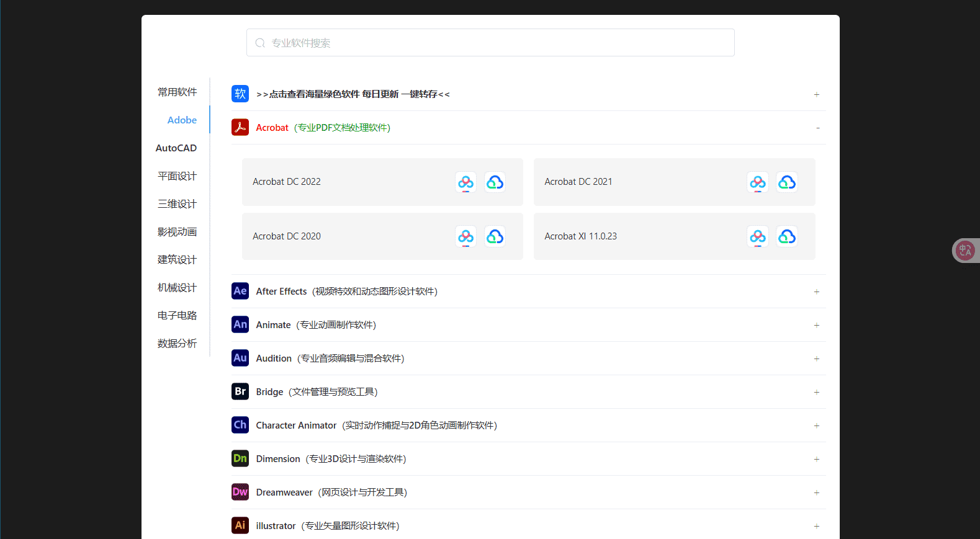Click the After Effects Ae icon
The image size is (980, 539).
click(240, 291)
